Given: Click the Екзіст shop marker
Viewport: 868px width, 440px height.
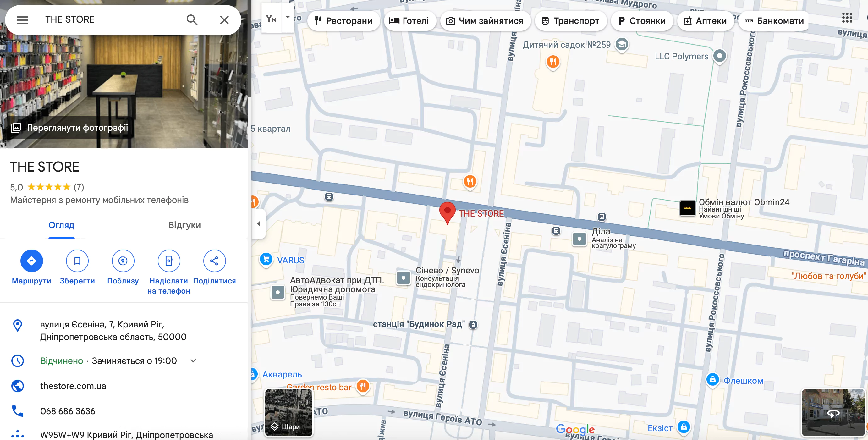Looking at the screenshot, I should [x=683, y=427].
